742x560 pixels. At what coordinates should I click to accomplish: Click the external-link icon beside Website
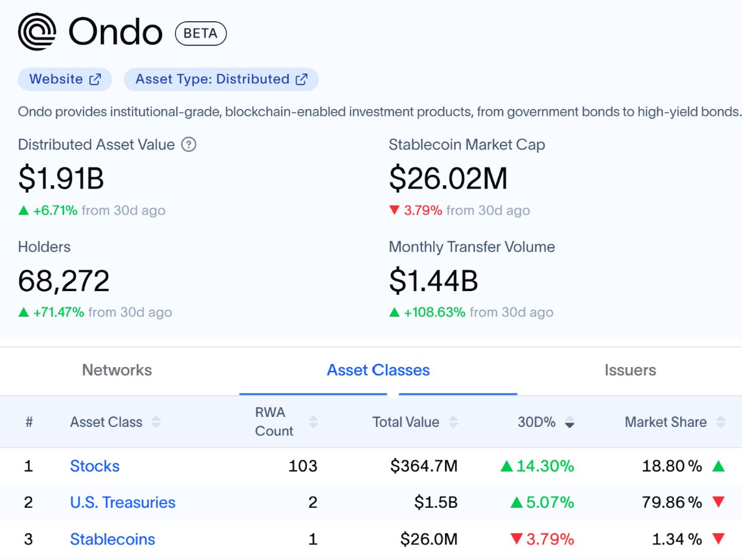95,79
